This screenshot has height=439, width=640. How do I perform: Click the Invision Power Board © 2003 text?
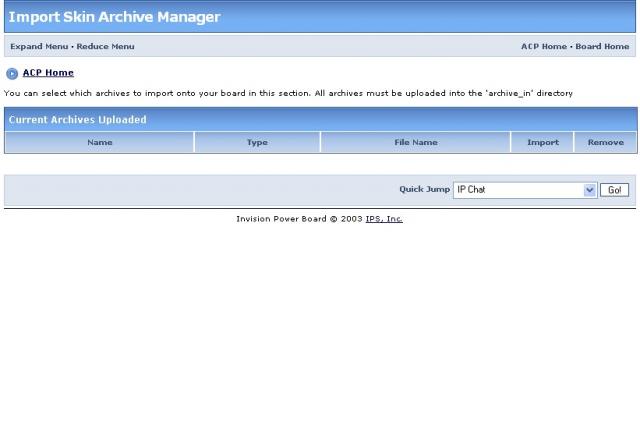pos(299,219)
